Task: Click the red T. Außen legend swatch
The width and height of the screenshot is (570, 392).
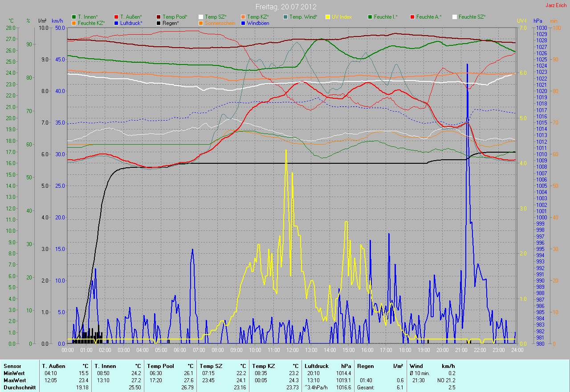Action: (116, 17)
